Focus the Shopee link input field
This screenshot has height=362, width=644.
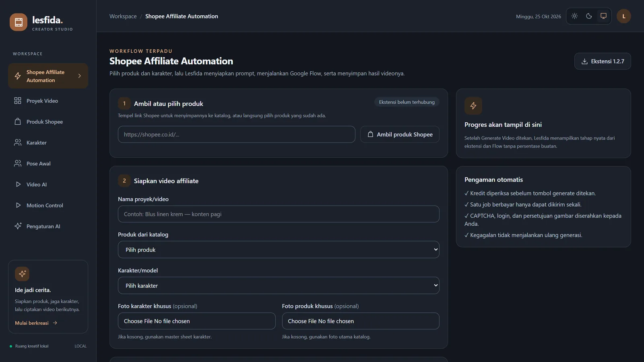(x=237, y=134)
